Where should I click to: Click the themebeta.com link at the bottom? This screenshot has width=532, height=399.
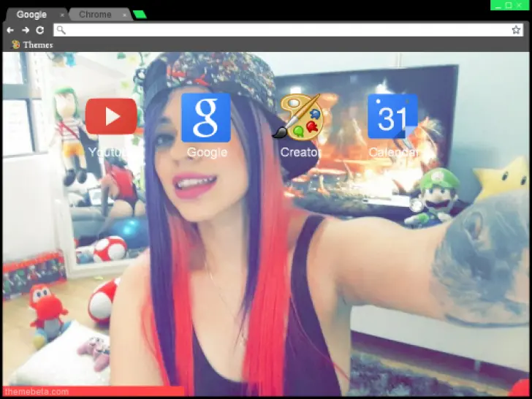click(26, 392)
